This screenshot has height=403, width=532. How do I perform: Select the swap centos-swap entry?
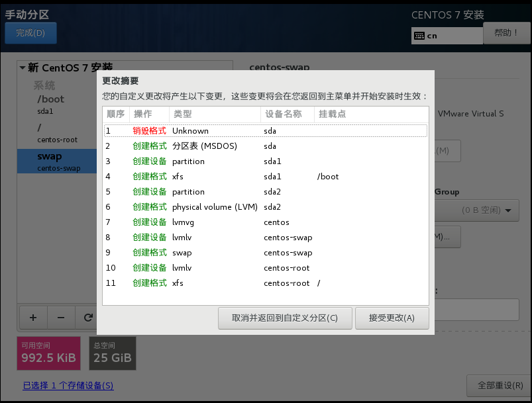(57, 161)
